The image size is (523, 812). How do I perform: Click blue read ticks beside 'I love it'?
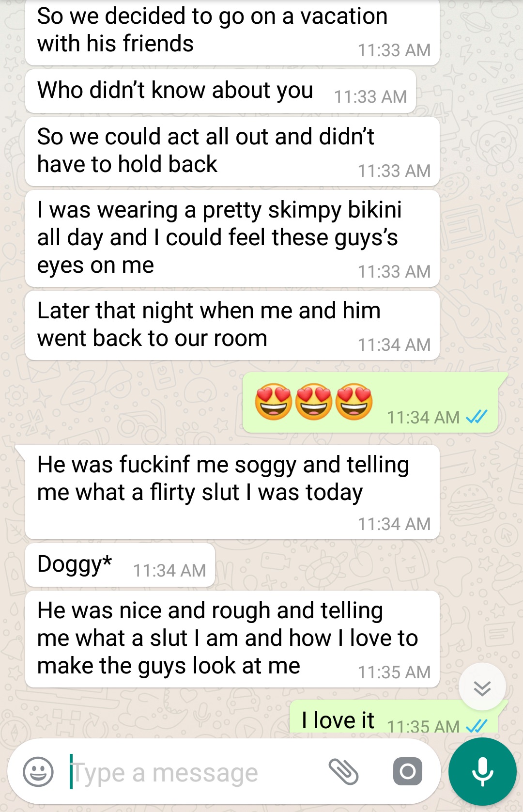(477, 726)
